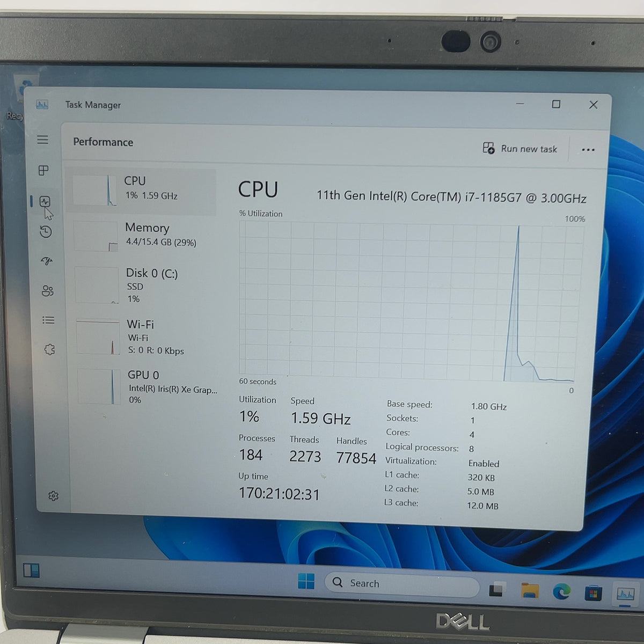This screenshot has width=644, height=644.
Task: Open the App history sidebar icon
Action: pos(46,232)
